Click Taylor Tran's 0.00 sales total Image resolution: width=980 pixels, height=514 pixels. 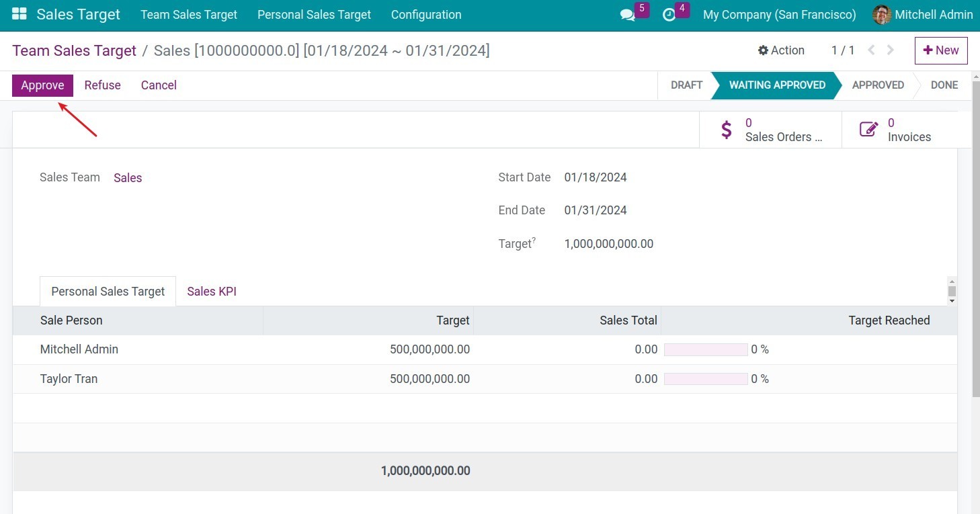pos(646,379)
